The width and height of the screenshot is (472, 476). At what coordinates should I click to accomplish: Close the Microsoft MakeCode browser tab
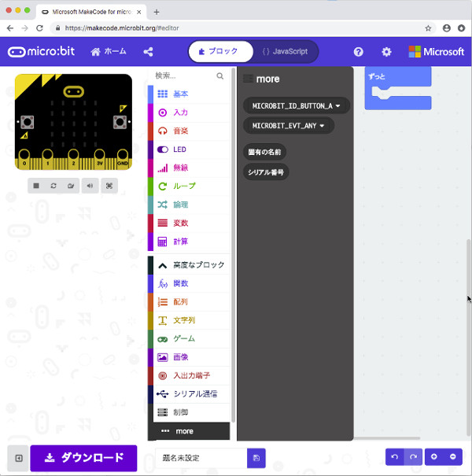coord(138,12)
